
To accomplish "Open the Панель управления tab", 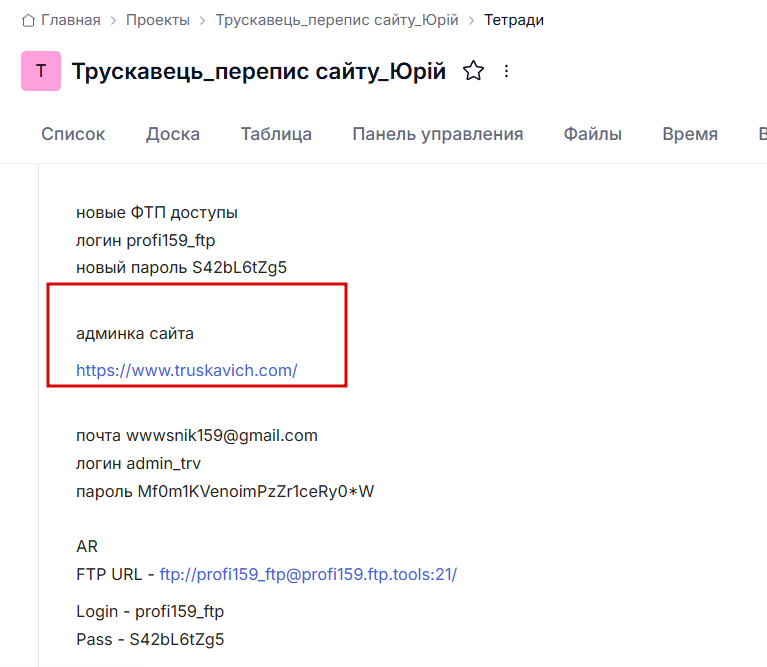I will (x=438, y=134).
